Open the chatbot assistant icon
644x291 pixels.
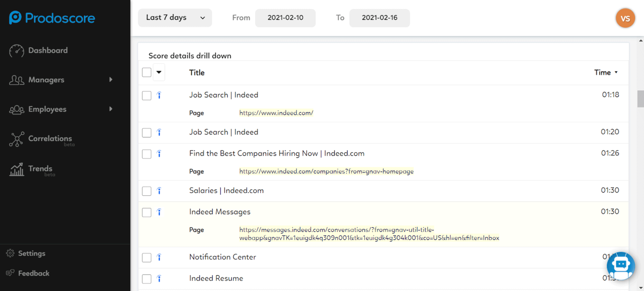coord(621,266)
